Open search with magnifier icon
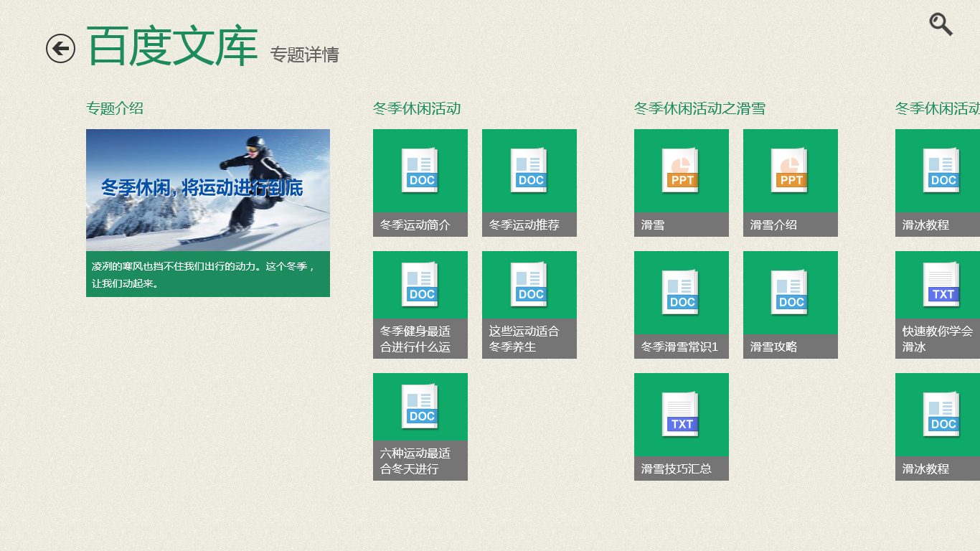The height and width of the screenshot is (551, 980). (x=941, y=24)
